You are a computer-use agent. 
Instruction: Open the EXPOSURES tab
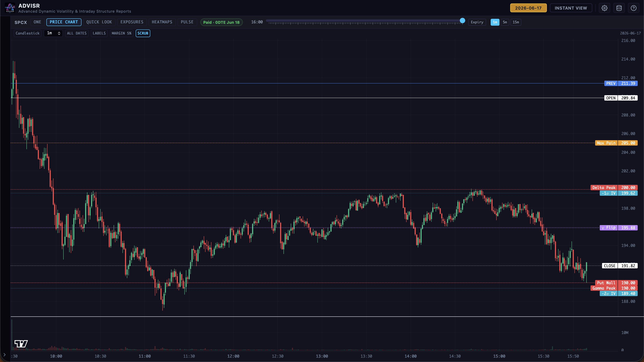coord(132,22)
